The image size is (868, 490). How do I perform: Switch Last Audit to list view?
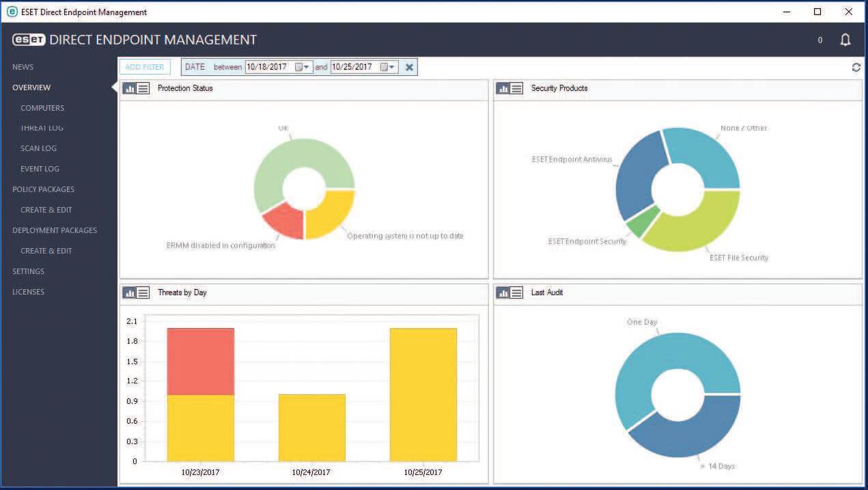[x=516, y=292]
